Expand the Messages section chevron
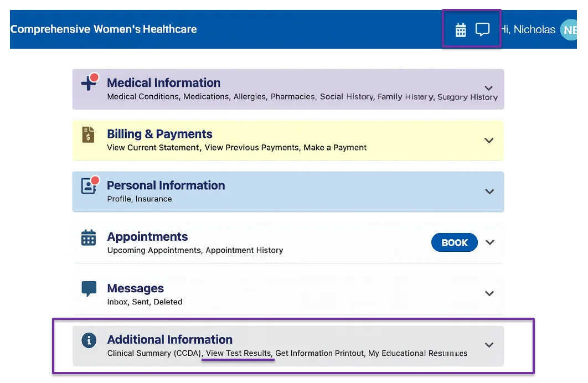588x383 pixels. (x=489, y=293)
